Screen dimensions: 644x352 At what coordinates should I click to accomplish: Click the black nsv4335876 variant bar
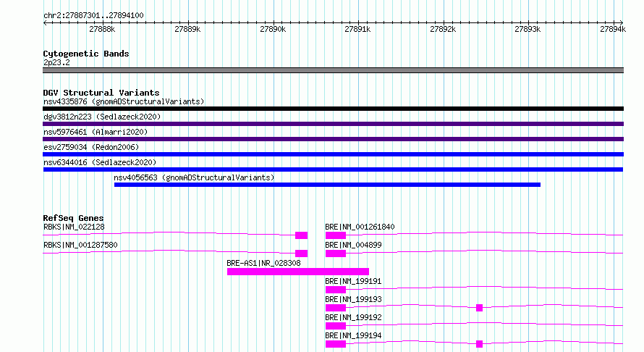pos(333,109)
